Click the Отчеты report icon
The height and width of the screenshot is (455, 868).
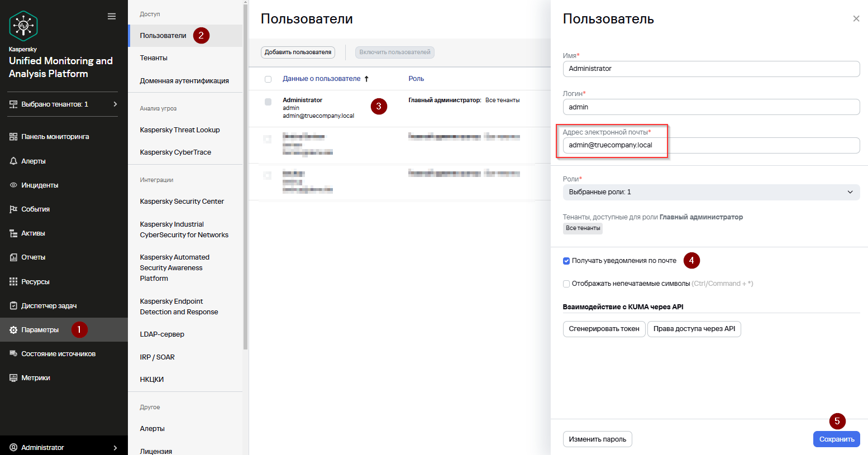13,257
